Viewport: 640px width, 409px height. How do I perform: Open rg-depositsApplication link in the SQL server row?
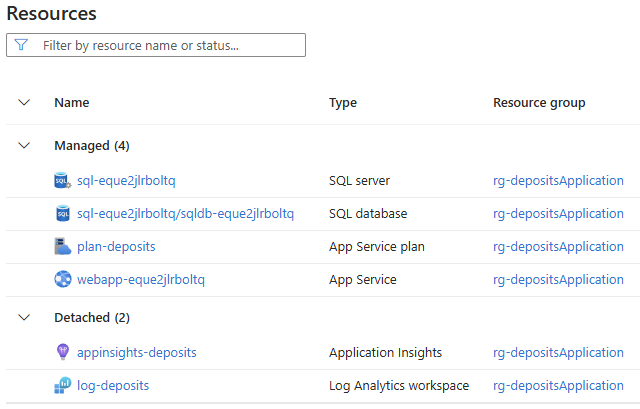point(558,181)
